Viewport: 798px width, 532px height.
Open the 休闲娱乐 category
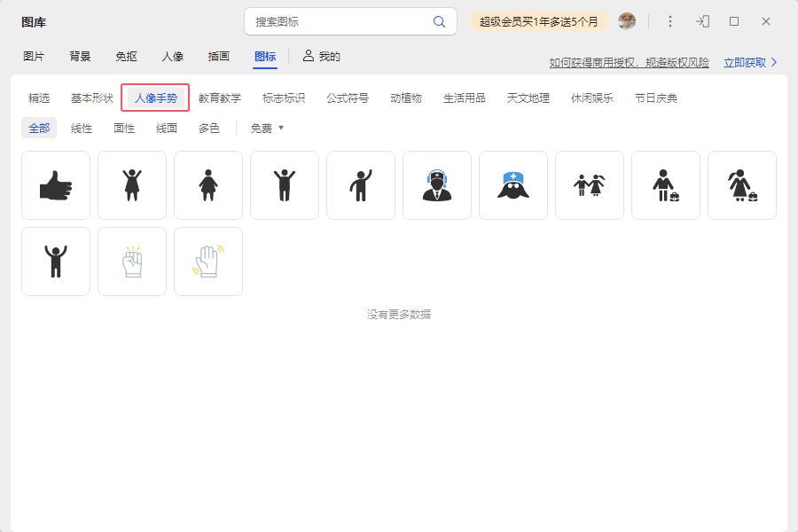click(x=592, y=98)
